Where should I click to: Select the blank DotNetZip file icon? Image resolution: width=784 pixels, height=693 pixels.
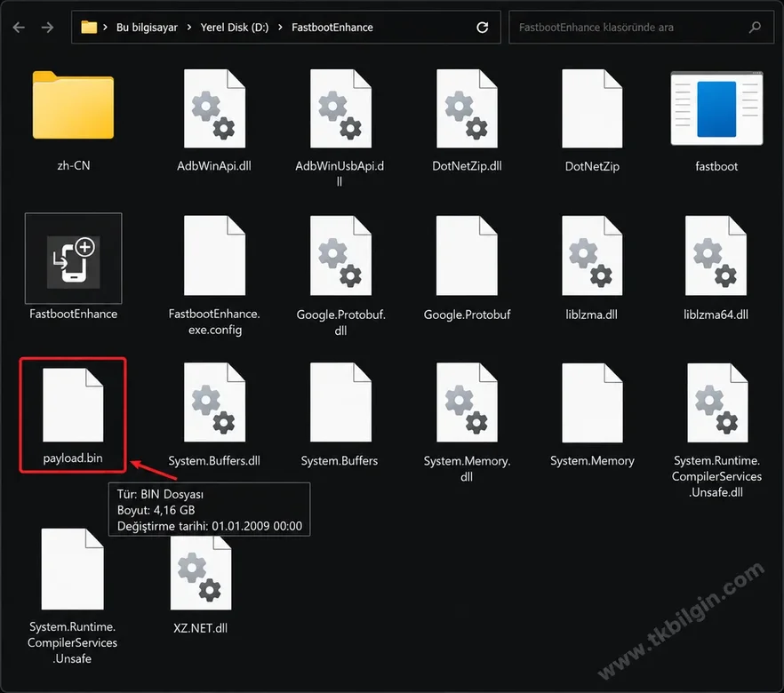(592, 108)
